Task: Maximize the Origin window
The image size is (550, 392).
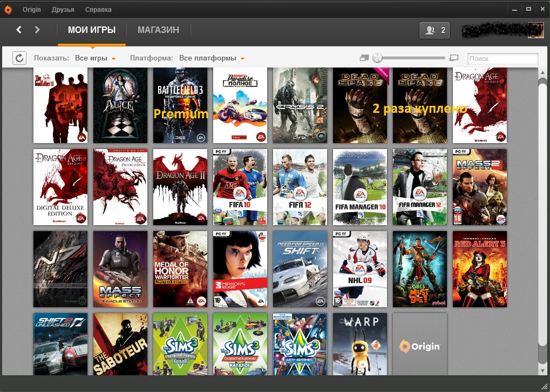Action: [528, 10]
